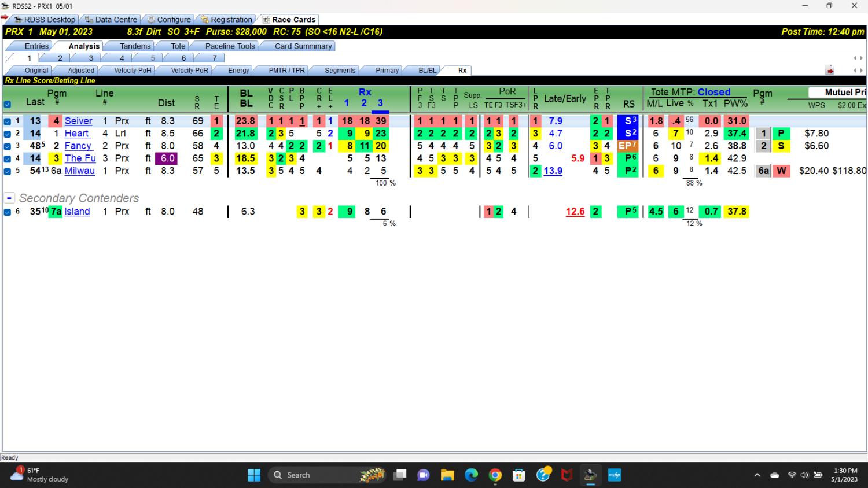Click the 13.9 Late/Early value link

[553, 171]
